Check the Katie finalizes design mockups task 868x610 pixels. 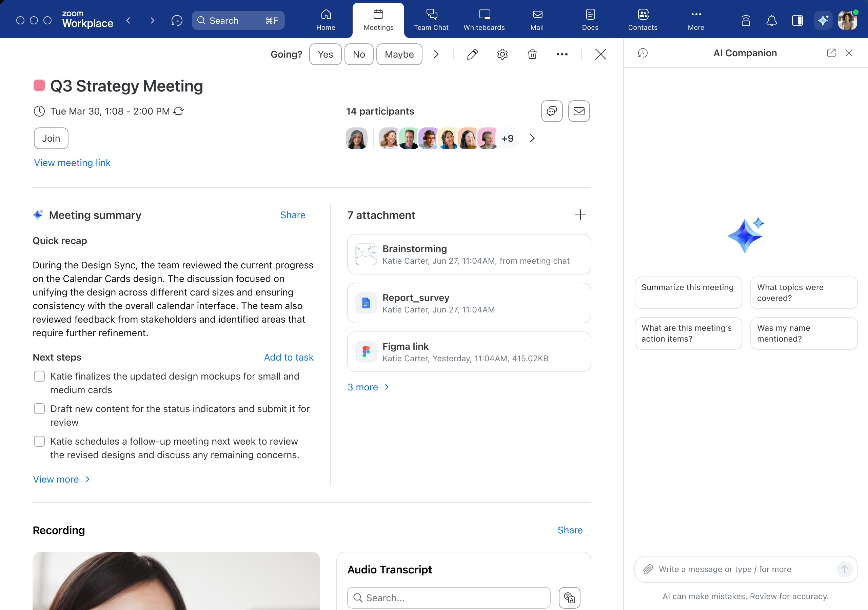point(39,376)
